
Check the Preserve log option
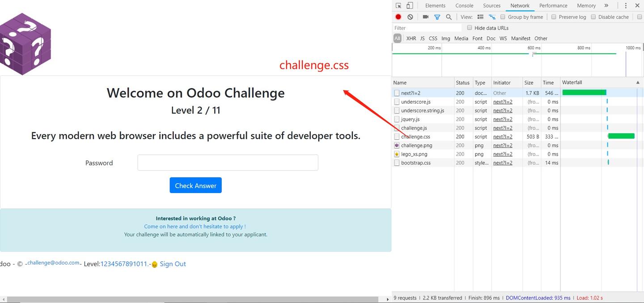coord(554,17)
